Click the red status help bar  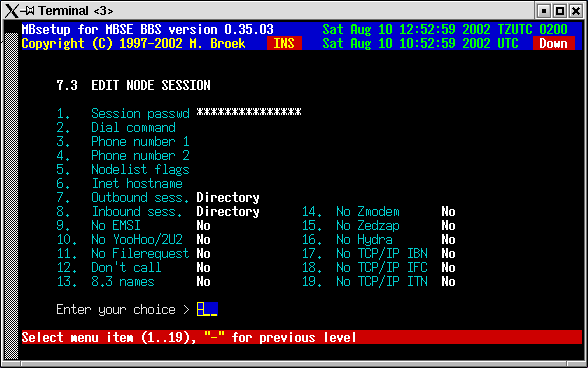(x=302, y=337)
